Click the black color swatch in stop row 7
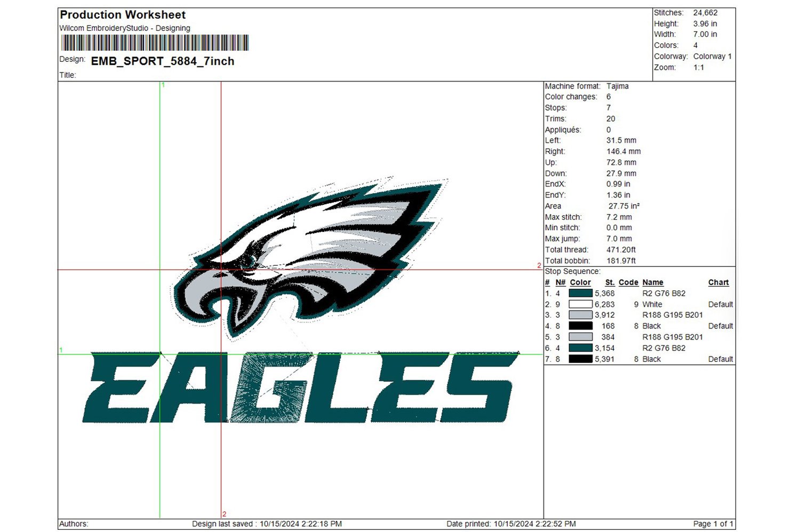 (580, 359)
